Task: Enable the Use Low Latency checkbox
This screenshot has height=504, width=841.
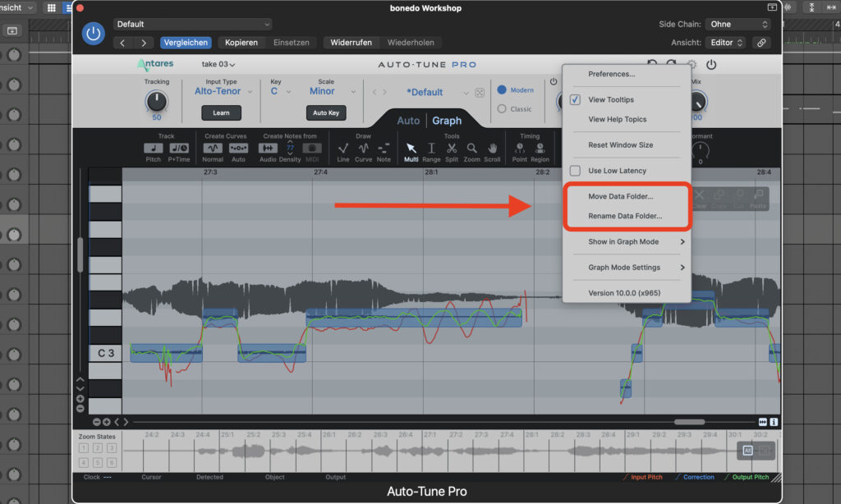Action: (x=575, y=171)
